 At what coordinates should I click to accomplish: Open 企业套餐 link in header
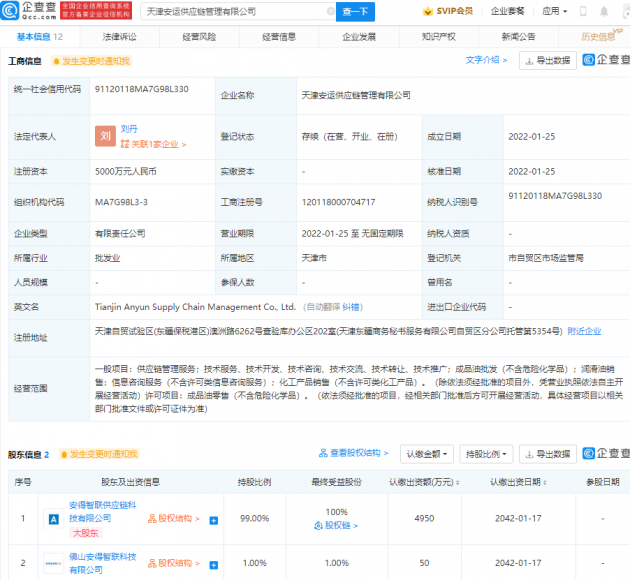507,11
